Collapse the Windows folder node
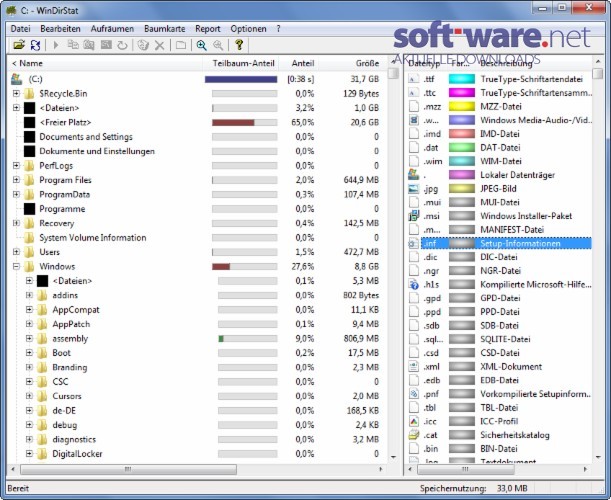 (16, 267)
